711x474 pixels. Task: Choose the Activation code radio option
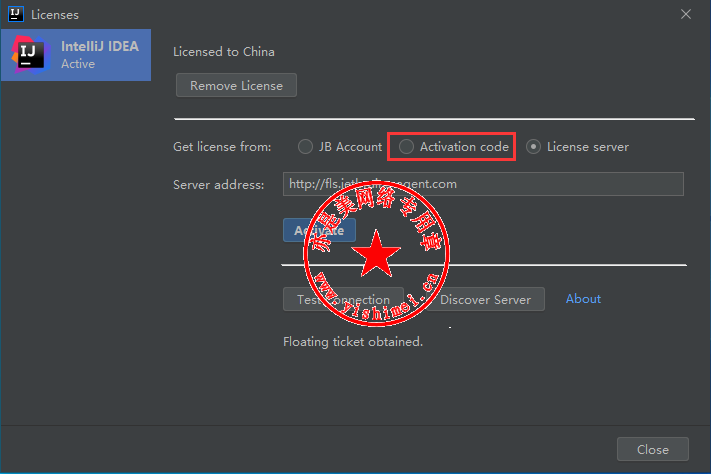406,147
